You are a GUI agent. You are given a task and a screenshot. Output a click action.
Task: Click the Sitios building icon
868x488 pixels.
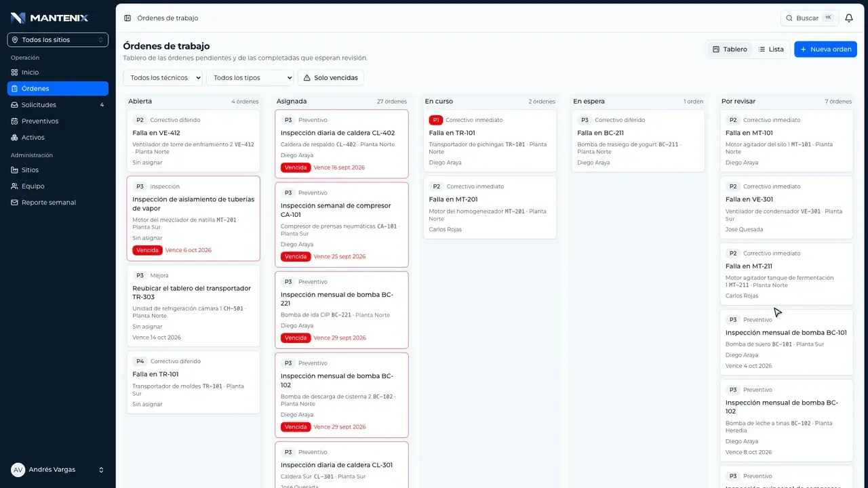pos(15,170)
